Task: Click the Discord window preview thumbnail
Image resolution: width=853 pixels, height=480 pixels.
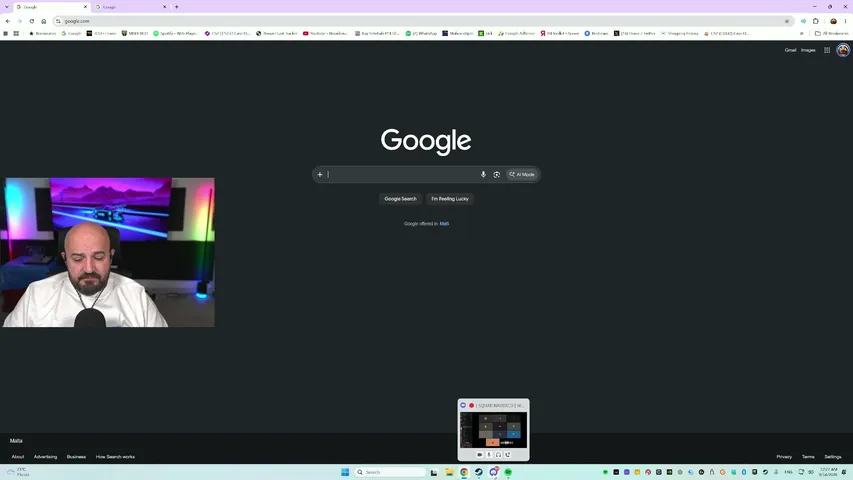Action: tap(493, 429)
